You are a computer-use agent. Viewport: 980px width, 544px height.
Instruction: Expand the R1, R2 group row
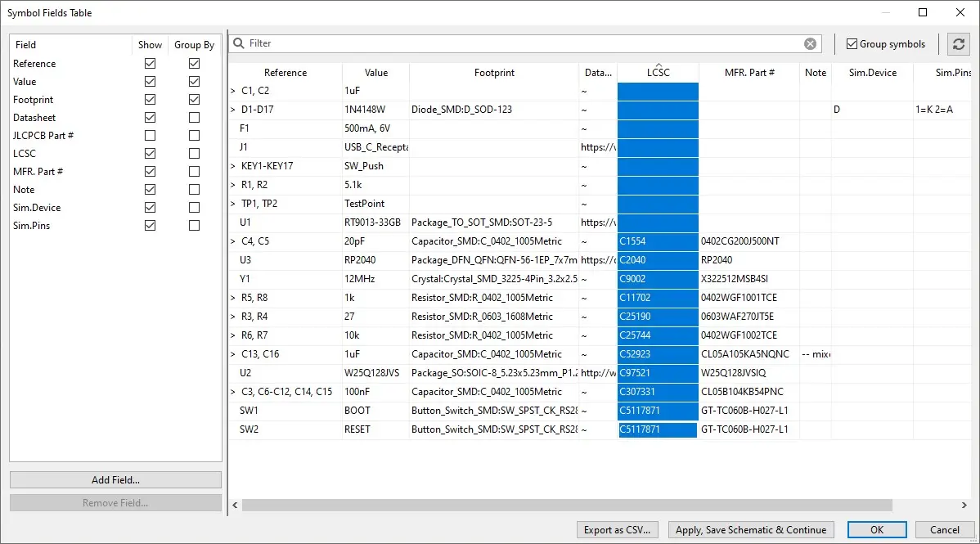233,185
